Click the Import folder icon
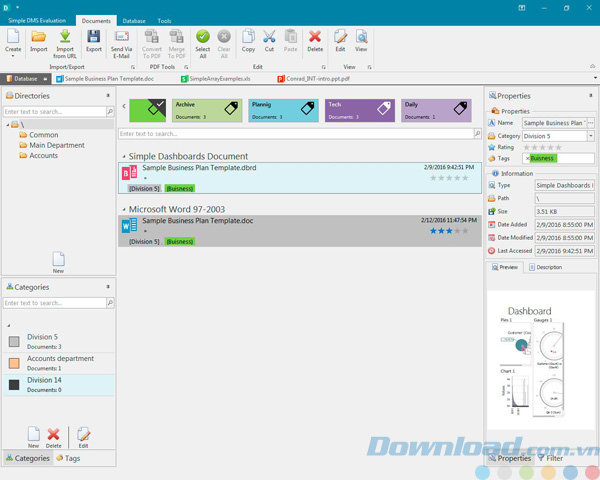600x480 pixels. point(39,36)
